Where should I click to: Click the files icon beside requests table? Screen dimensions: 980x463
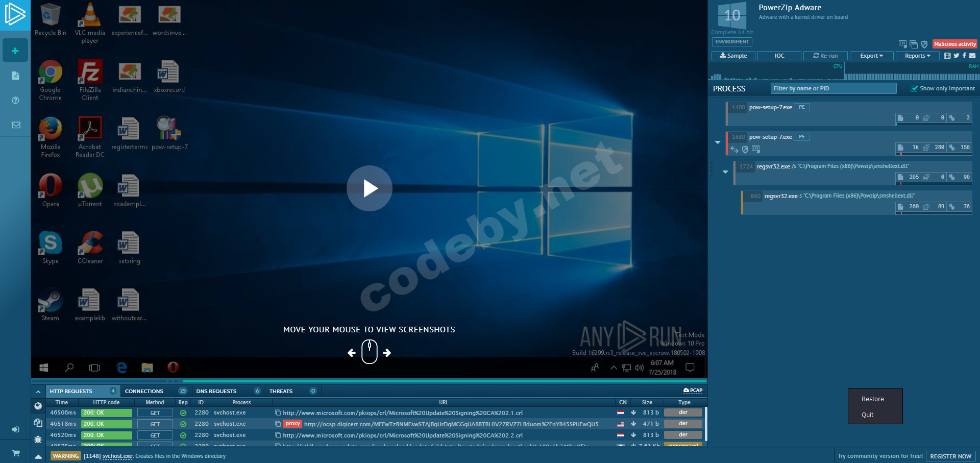pos(38,423)
